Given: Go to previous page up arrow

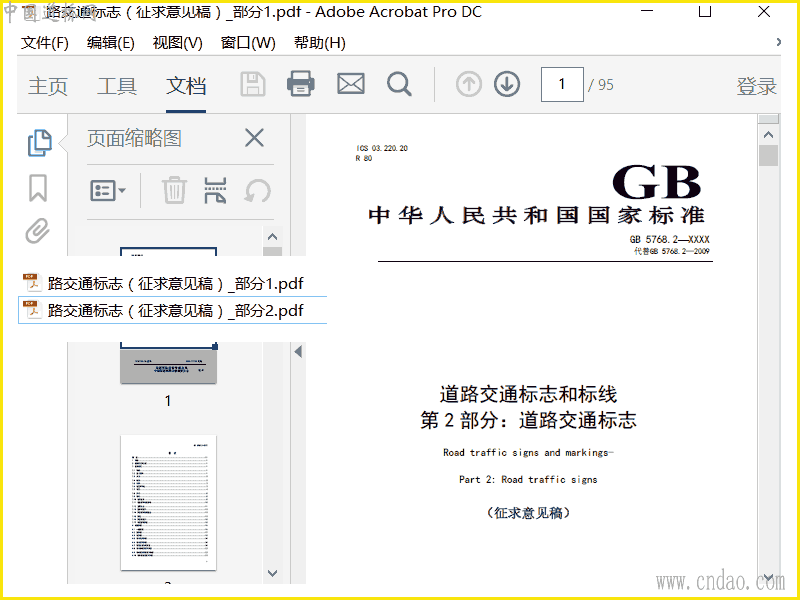Looking at the screenshot, I should tap(468, 84).
